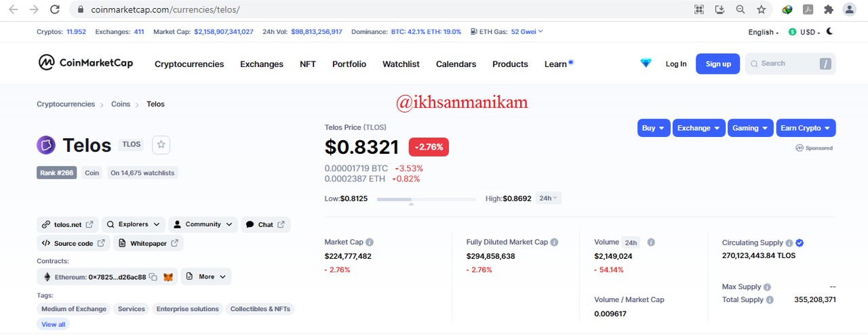Click the CoinMarketCap logo
This screenshot has width=868, height=336.
point(85,63)
